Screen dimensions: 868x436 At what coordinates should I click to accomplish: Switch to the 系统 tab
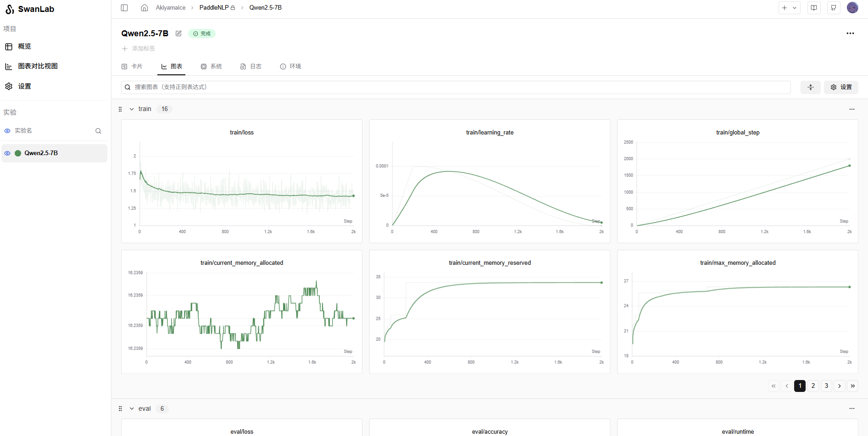click(x=211, y=67)
